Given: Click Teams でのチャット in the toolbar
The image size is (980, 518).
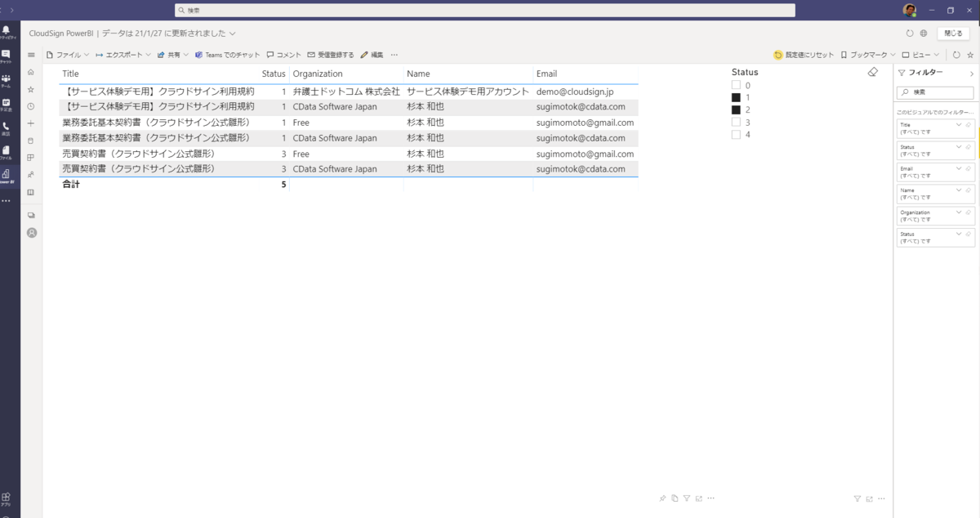Looking at the screenshot, I should pos(227,55).
